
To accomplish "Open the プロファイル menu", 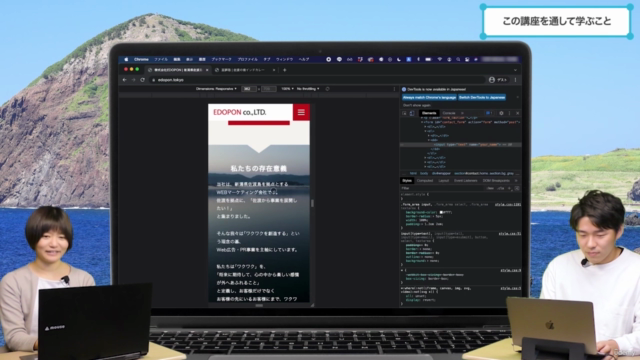I will [x=247, y=59].
